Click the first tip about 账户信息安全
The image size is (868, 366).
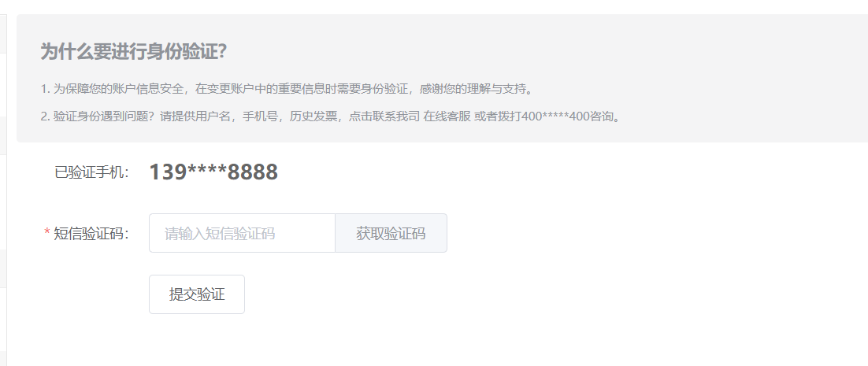287,89
